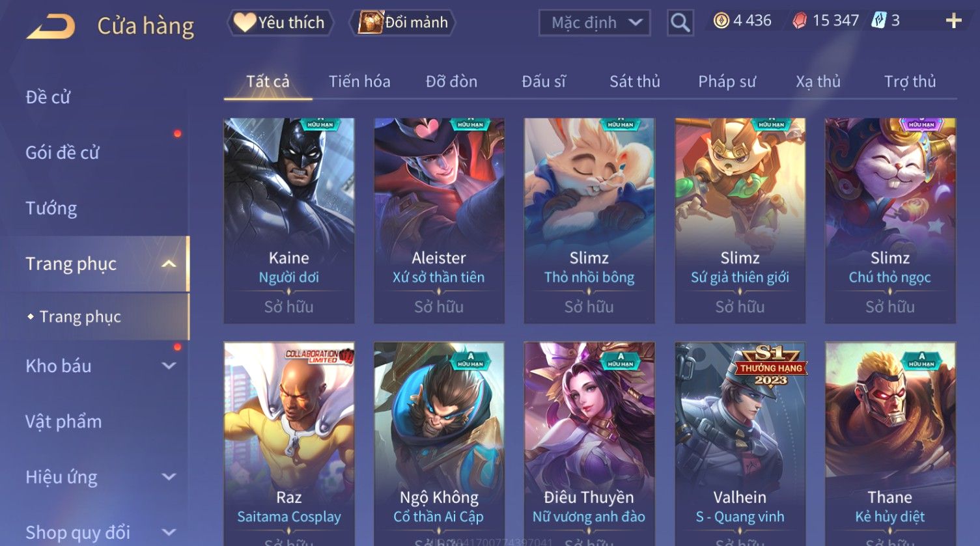Tap the red ruby currency icon
Image resolution: width=980 pixels, height=546 pixels.
800,21
